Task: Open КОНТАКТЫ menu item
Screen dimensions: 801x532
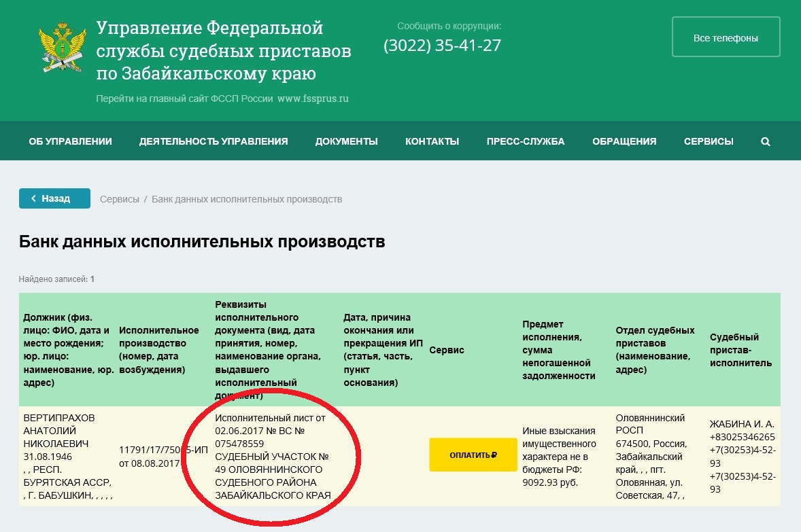Action: click(x=432, y=141)
